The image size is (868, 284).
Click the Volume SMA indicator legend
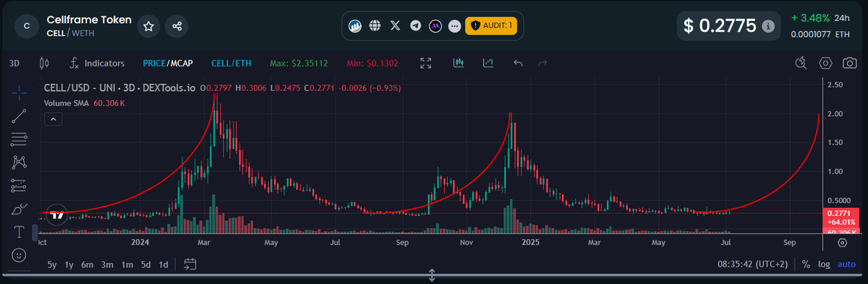pyautogui.click(x=85, y=103)
